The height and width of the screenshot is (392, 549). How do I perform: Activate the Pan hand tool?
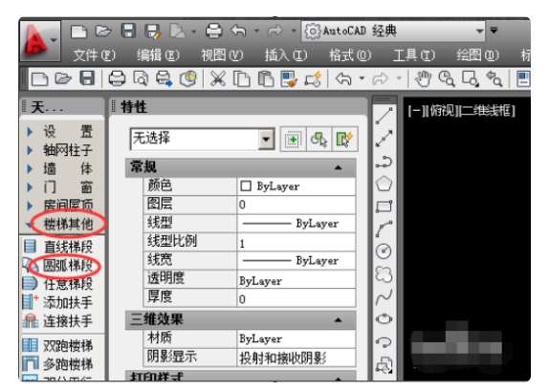423,78
